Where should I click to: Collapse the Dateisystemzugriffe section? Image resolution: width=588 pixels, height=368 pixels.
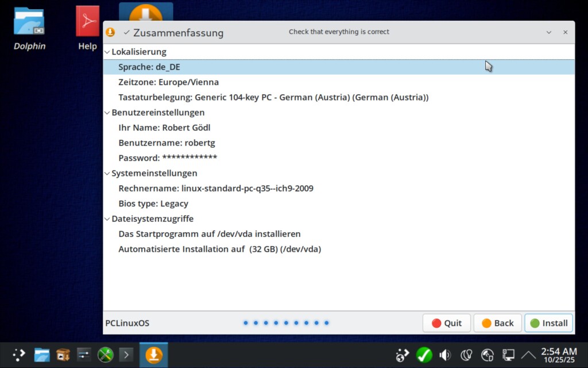tap(107, 219)
